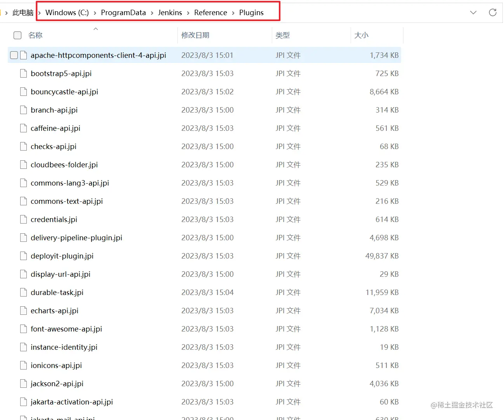504x420 pixels.
Task: Select file name caffeine-api.jpi
Action: tap(56, 128)
